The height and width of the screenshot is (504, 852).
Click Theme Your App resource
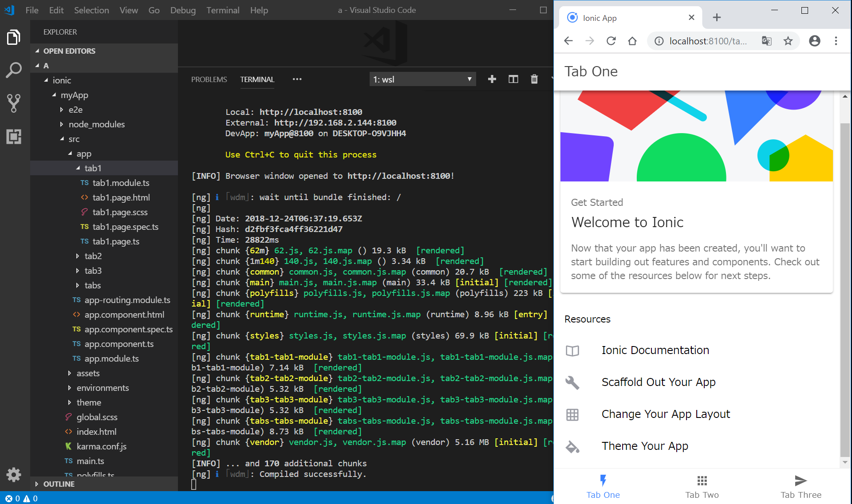644,446
